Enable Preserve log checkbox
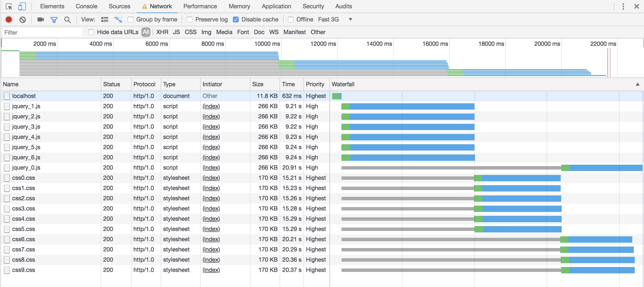 click(189, 19)
